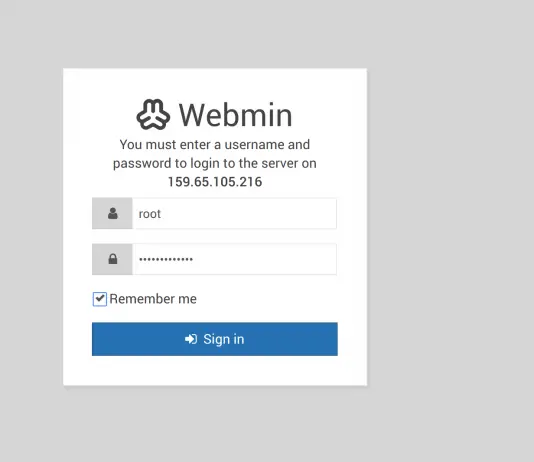534x462 pixels.
Task: Click the gray box around lock icon
Action: tap(112, 259)
